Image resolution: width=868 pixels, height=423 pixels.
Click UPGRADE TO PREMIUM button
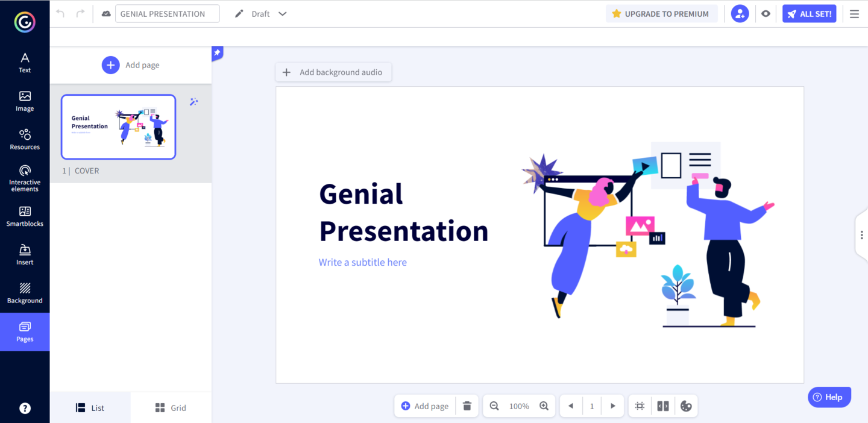pos(661,14)
